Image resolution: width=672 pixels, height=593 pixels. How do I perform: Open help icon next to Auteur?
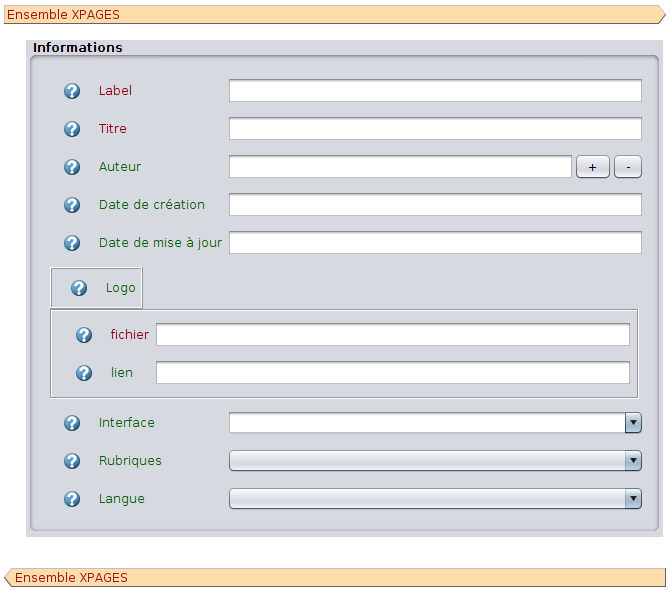[x=72, y=167]
